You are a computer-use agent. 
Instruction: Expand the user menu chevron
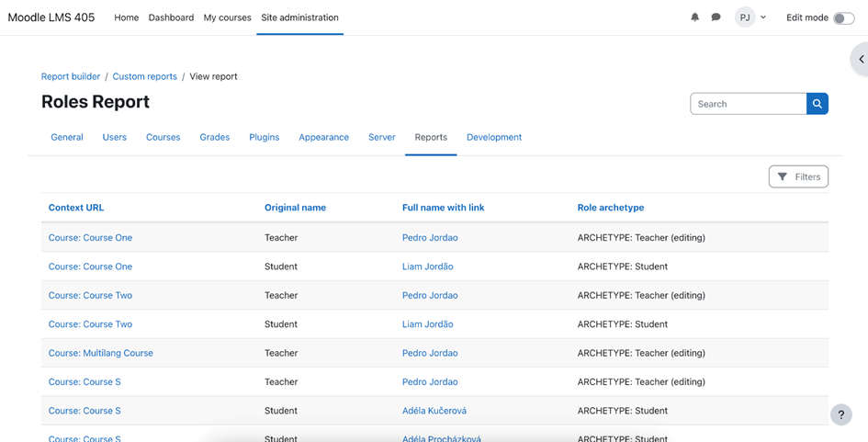[763, 17]
